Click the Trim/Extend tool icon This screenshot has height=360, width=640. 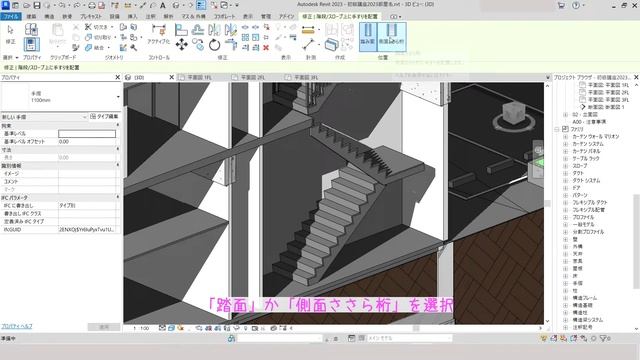[231, 44]
